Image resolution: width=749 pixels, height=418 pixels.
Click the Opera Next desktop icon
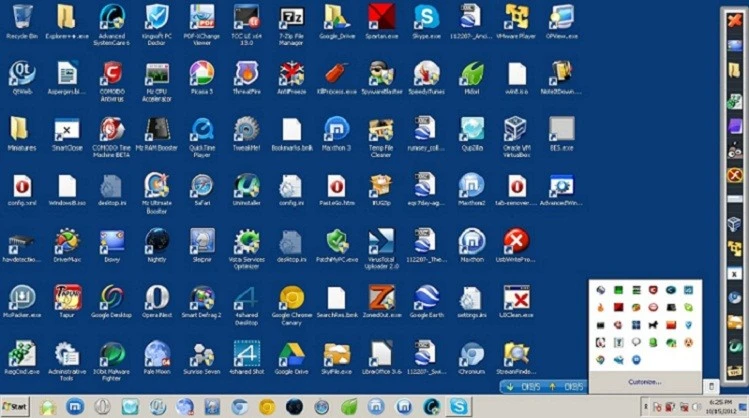click(x=157, y=301)
